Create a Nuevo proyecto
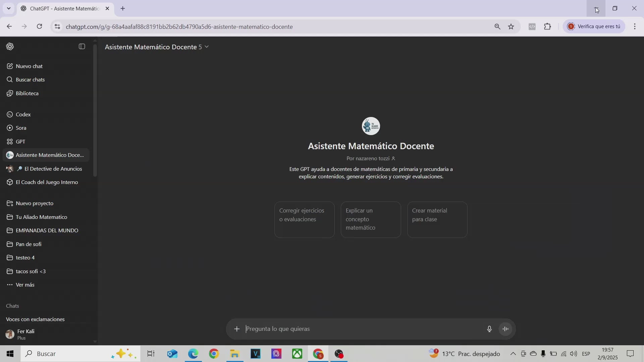Viewport: 644px width, 362px height. pos(46,203)
